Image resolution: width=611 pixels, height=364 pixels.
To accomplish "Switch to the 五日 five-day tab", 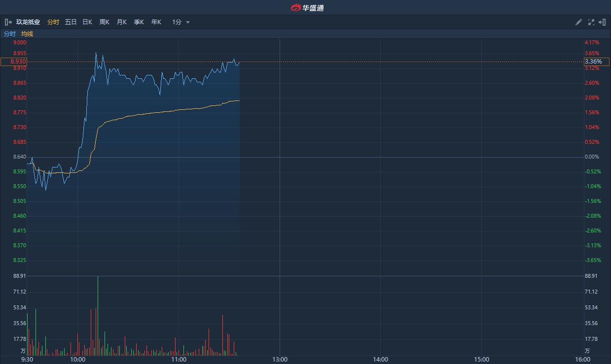I will point(71,22).
